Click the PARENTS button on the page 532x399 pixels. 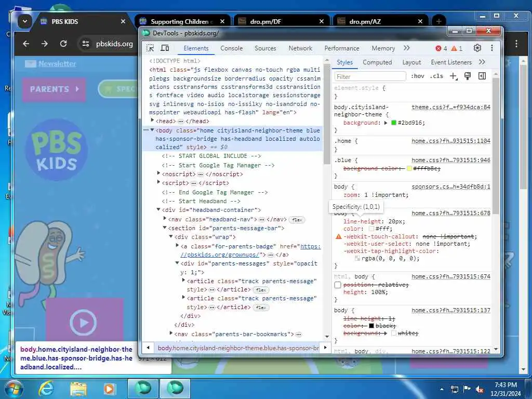(54, 89)
